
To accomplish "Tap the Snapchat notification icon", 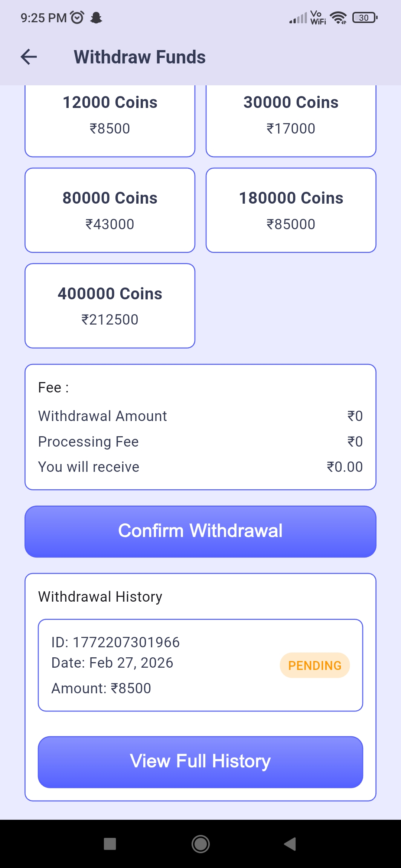I will (x=97, y=17).
